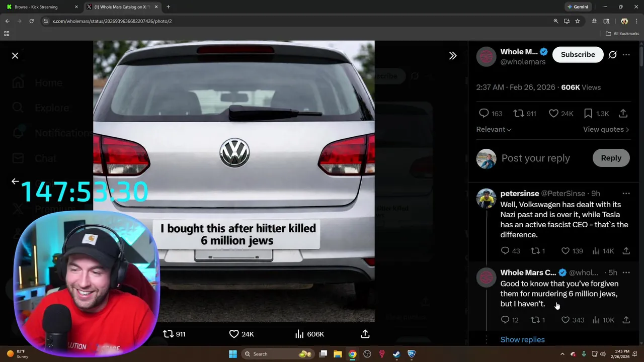Viewport: 644px width, 362px height.
Task: Expand Show replies link
Action: pyautogui.click(x=523, y=340)
